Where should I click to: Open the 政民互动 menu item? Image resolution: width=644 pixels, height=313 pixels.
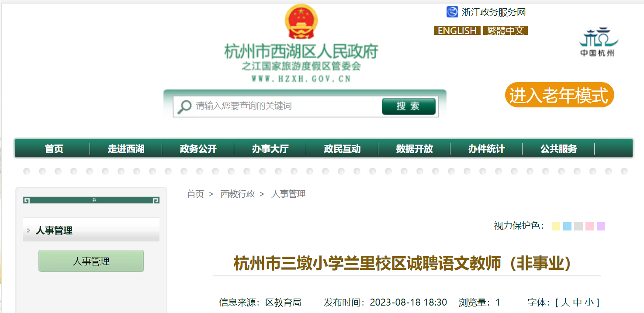342,149
